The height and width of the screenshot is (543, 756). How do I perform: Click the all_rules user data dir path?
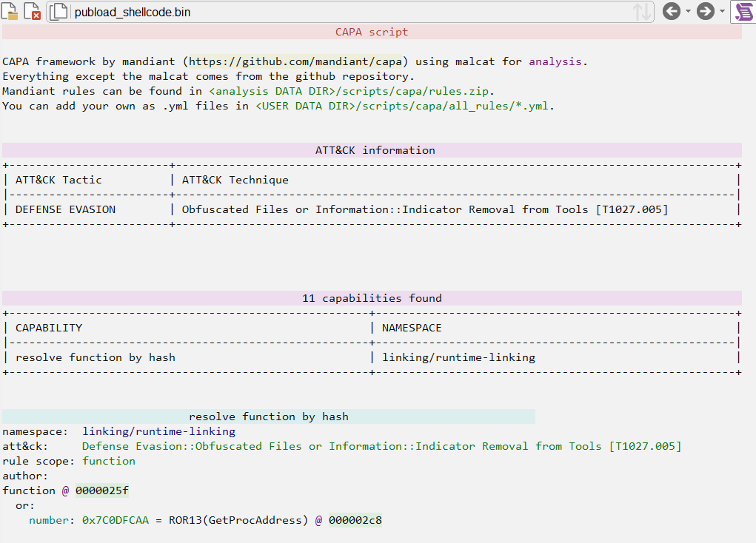tap(404, 106)
